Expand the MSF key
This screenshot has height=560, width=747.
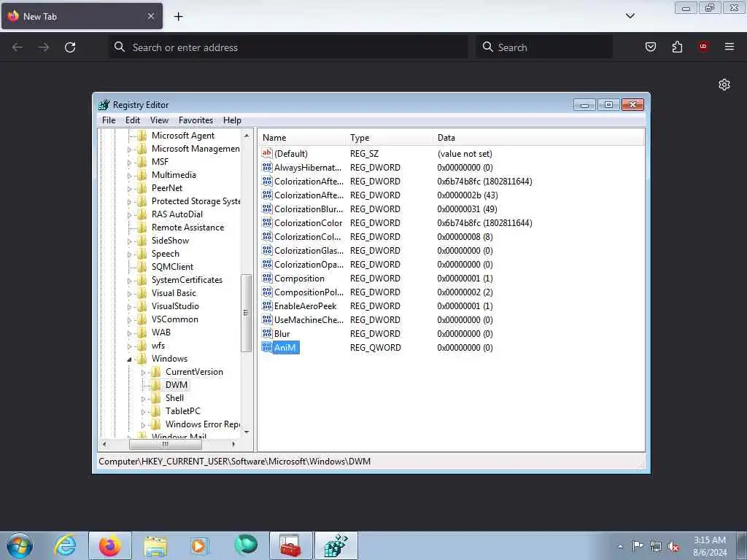(x=129, y=163)
